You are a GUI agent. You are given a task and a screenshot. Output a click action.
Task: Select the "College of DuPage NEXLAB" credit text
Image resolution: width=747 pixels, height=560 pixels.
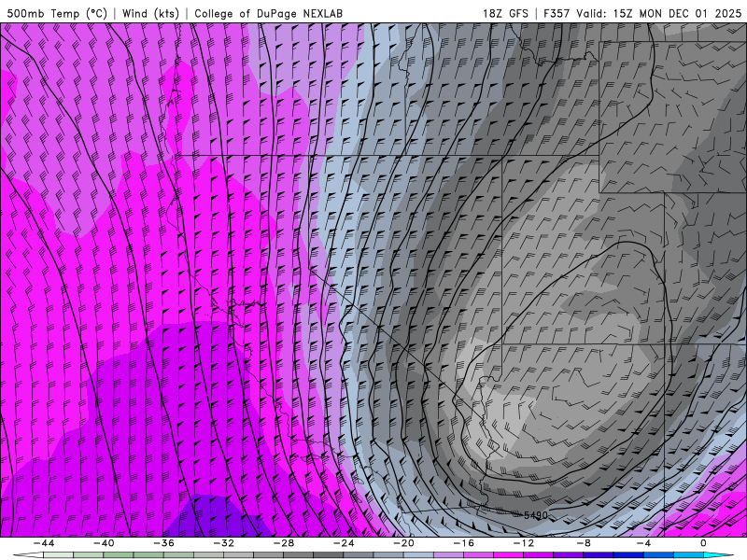268,13
